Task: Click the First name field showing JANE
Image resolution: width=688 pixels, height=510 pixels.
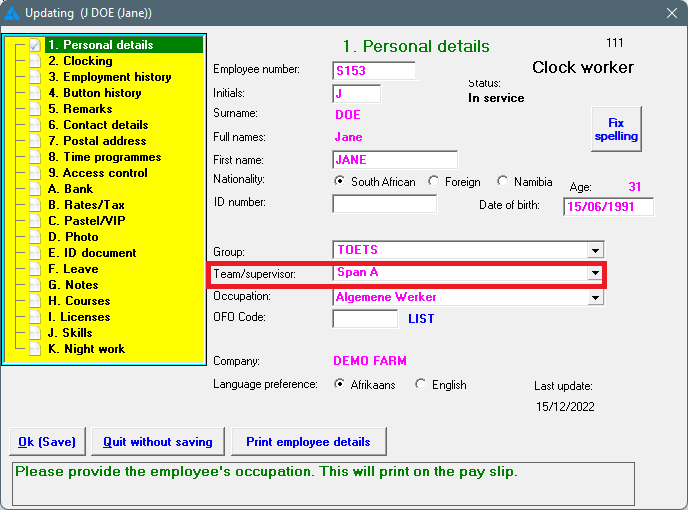Action: [395, 160]
